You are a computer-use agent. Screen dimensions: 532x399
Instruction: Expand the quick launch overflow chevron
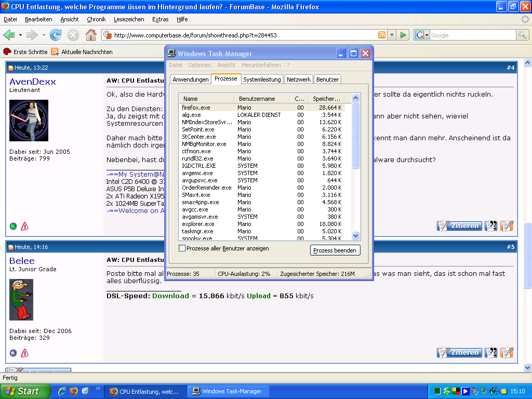(98, 389)
